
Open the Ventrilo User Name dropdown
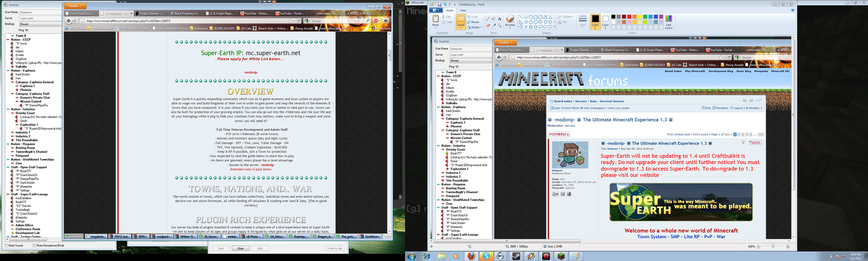(x=40, y=12)
